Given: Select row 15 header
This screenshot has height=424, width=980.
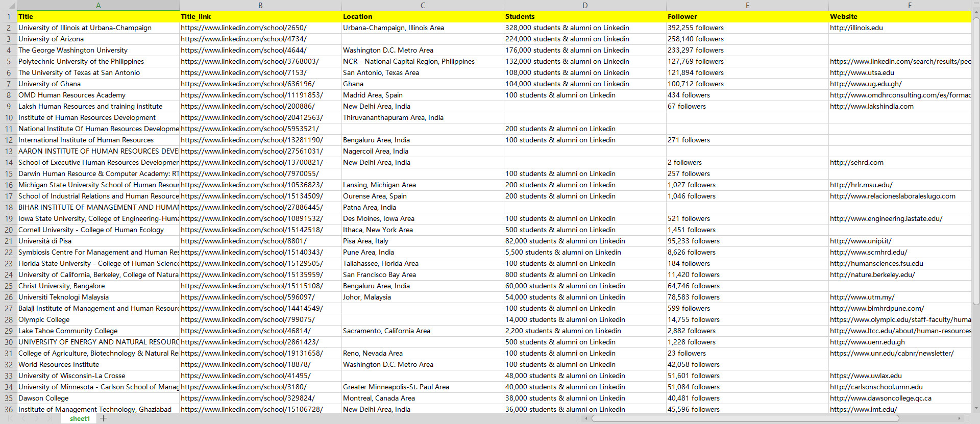Looking at the screenshot, I should point(9,174).
